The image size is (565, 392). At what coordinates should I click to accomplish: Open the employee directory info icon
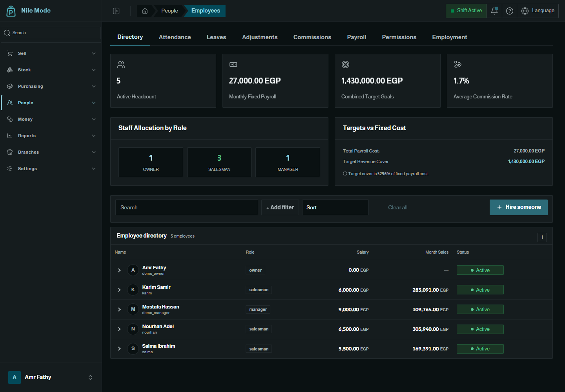(x=542, y=237)
